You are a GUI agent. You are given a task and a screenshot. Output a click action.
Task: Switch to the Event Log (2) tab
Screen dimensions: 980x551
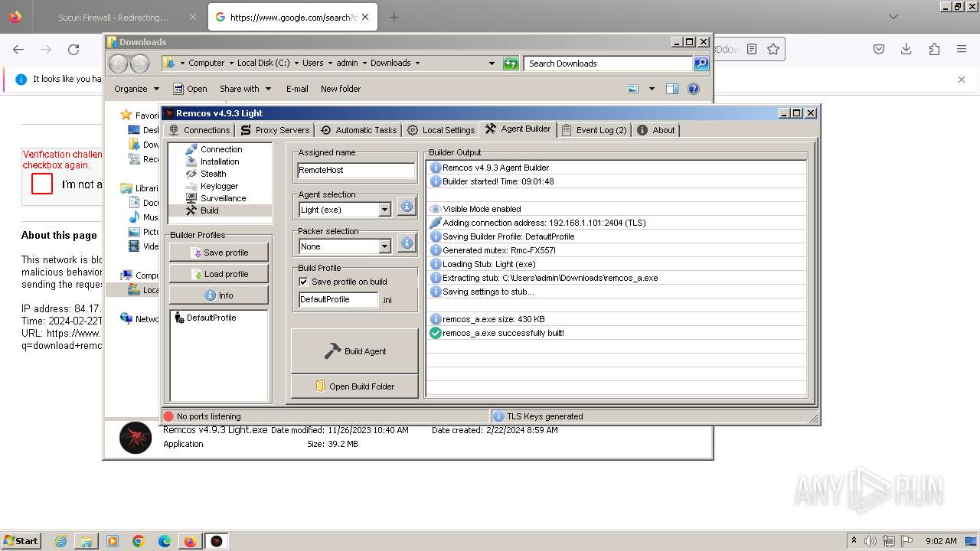click(x=594, y=130)
